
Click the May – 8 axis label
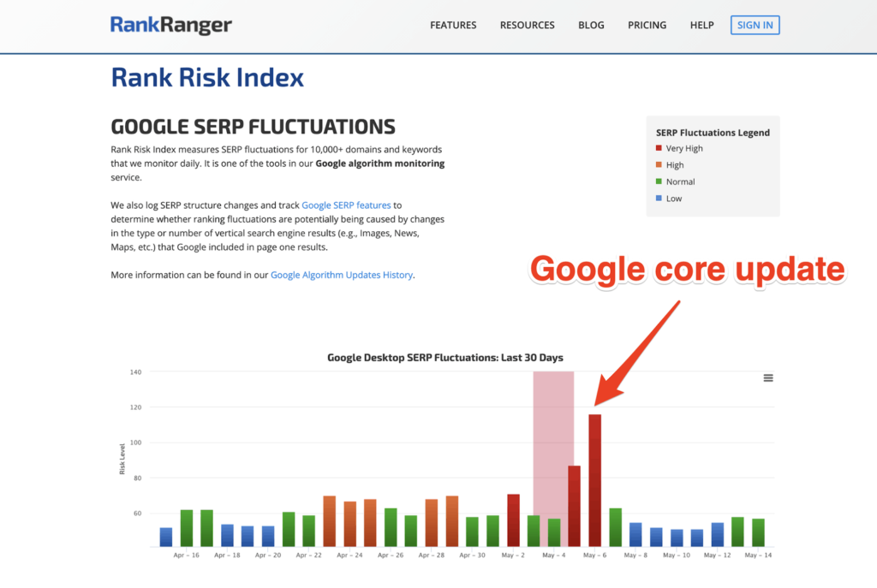click(x=635, y=555)
